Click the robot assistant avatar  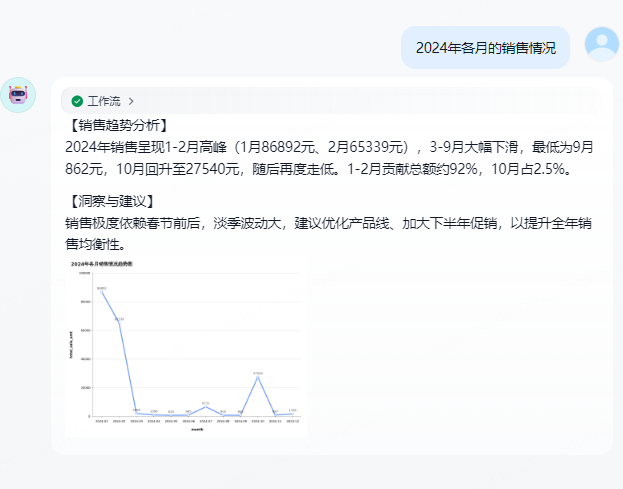18,95
